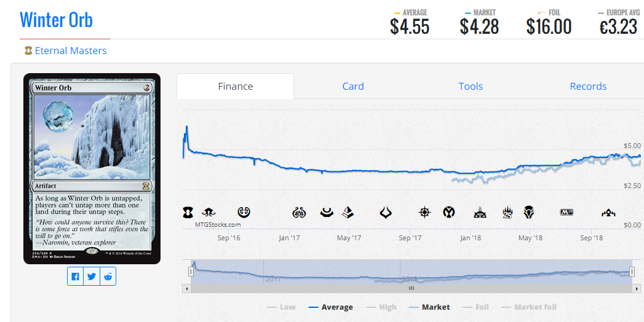This screenshot has height=322, width=644.
Task: Click the Foil price $16.00
Action: tap(549, 26)
